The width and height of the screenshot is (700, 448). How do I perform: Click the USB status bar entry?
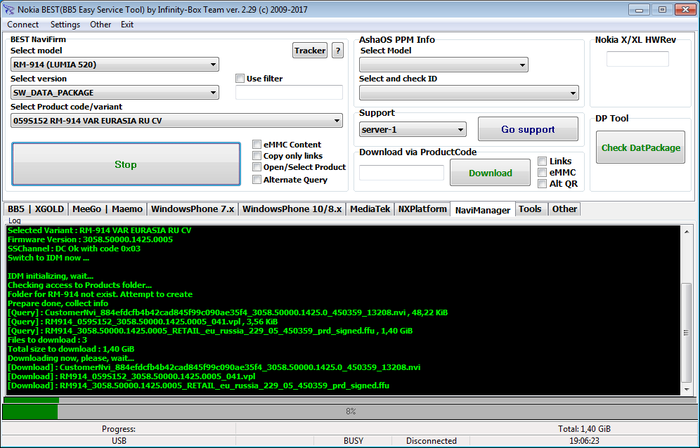119,441
